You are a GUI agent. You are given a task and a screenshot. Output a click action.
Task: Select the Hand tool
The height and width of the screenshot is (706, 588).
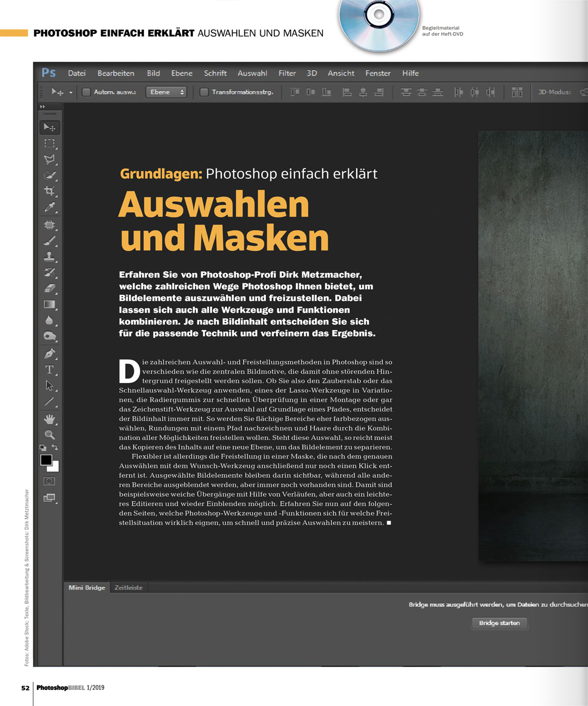click(x=50, y=419)
